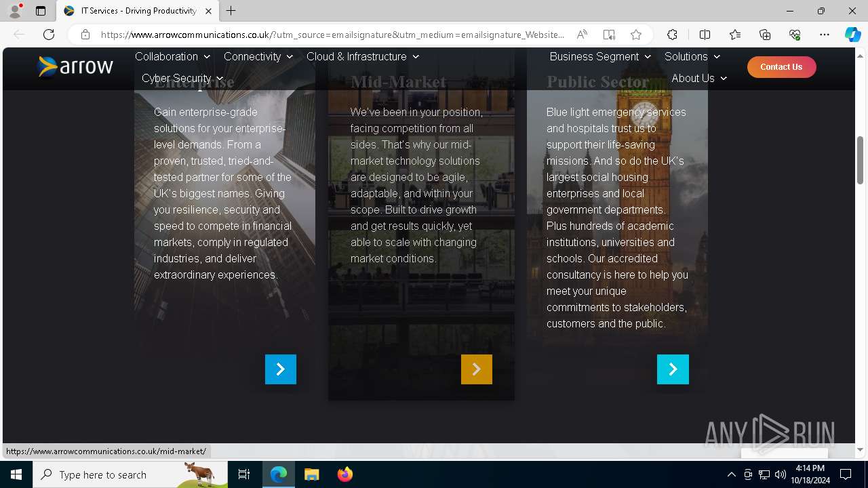
Task: Open Collections icon
Action: click(x=765, y=35)
